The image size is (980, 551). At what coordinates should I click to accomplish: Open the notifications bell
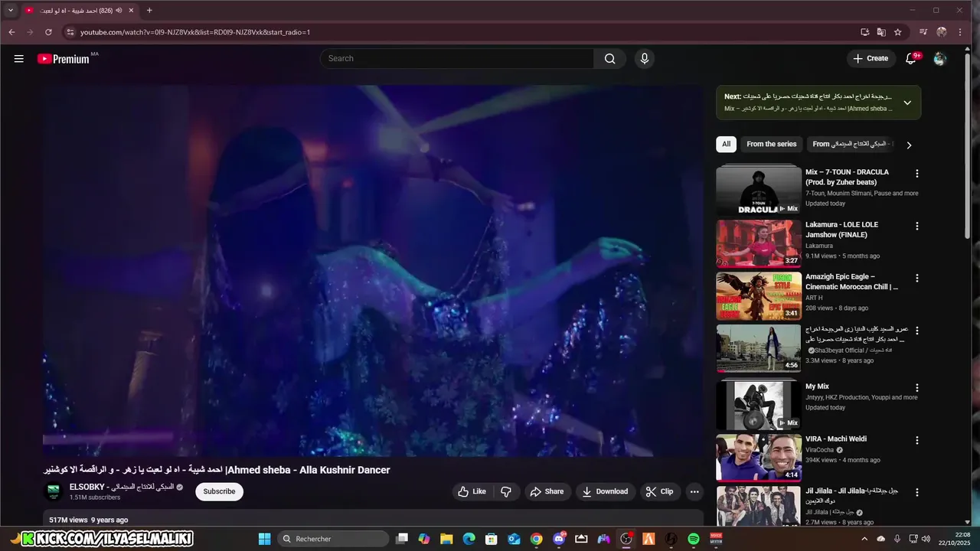(911, 59)
